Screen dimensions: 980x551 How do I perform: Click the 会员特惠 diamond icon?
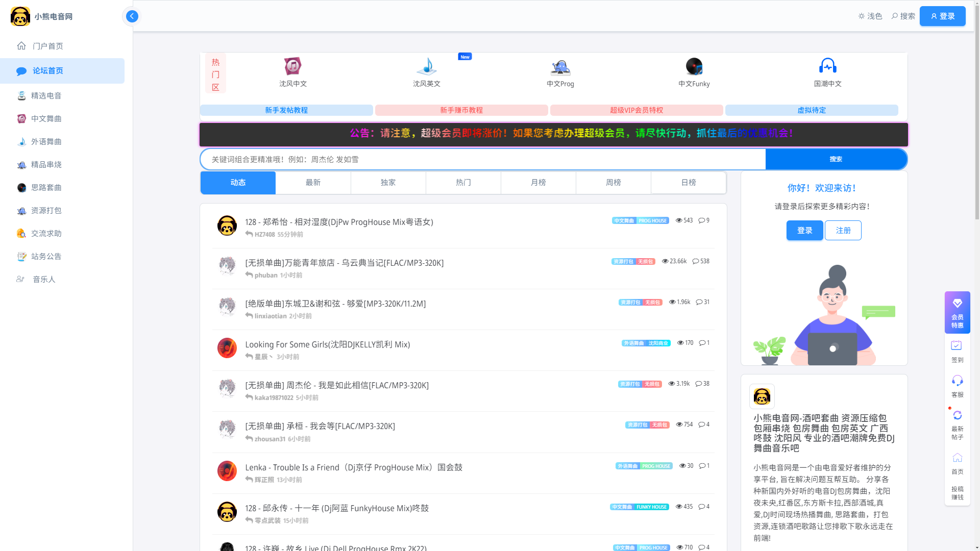click(957, 304)
